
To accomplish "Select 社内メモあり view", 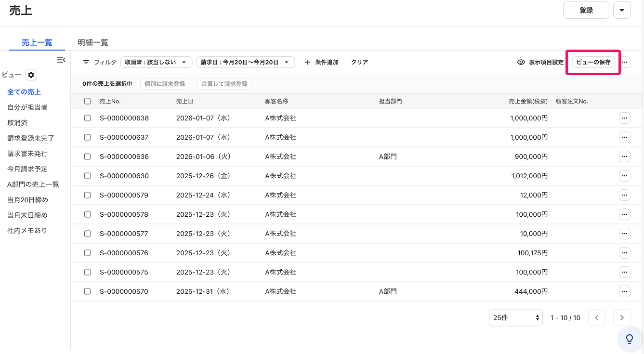I will pos(27,231).
